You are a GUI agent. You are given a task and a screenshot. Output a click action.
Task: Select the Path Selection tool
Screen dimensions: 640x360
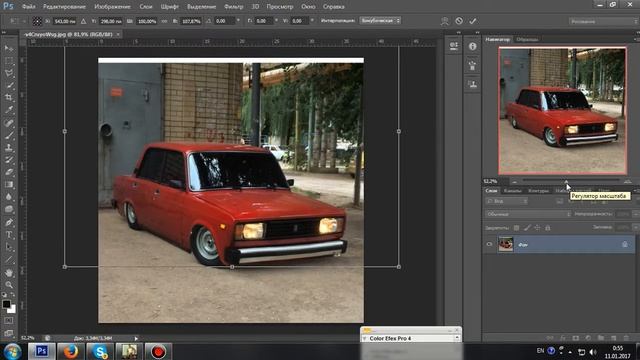(9, 247)
